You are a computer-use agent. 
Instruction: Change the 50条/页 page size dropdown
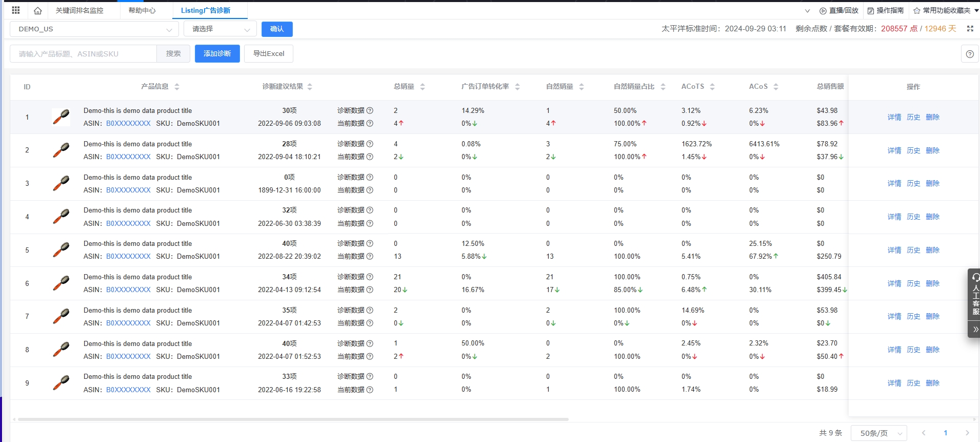878,433
